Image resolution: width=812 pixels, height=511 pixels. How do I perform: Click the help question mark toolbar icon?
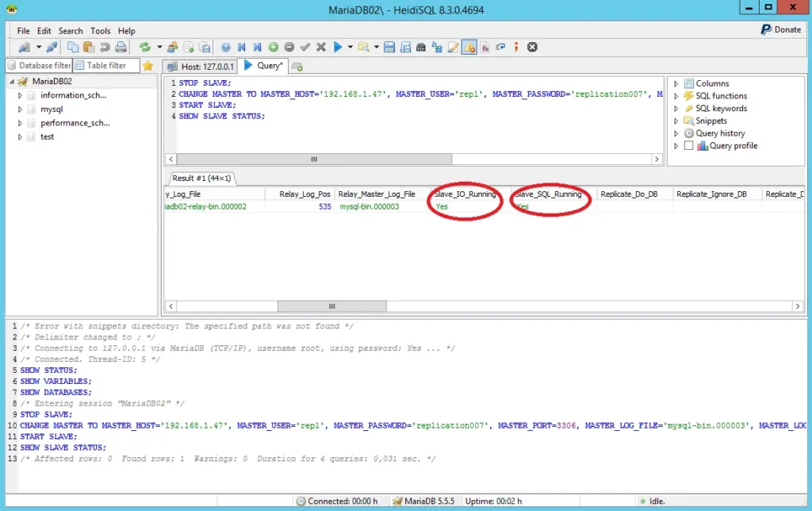tap(226, 48)
